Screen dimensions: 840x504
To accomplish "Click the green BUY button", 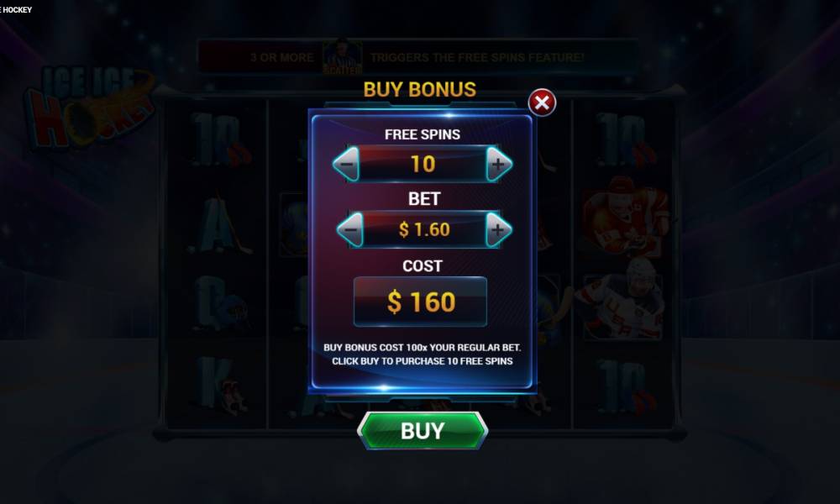I will point(423,431).
